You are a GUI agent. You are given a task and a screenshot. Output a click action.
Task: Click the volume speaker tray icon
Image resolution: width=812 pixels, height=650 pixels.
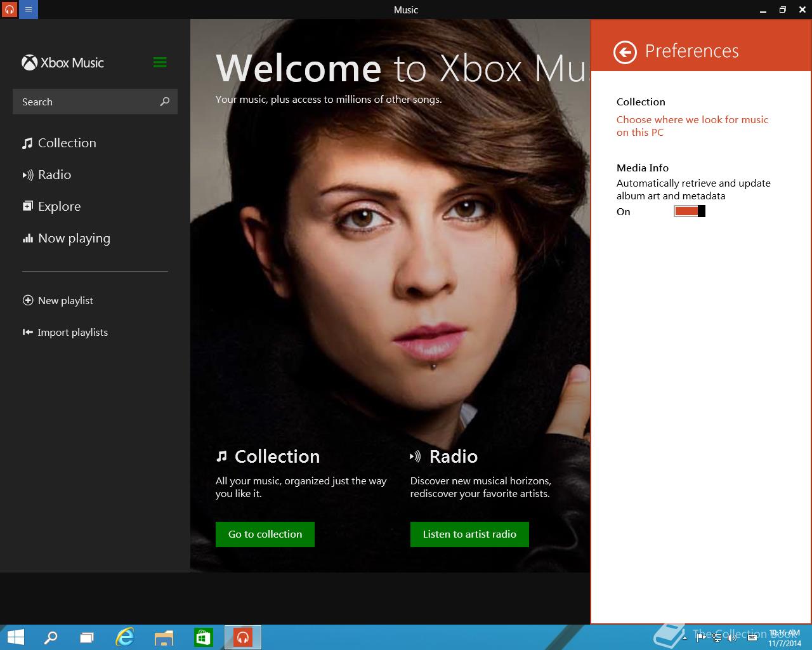732,638
